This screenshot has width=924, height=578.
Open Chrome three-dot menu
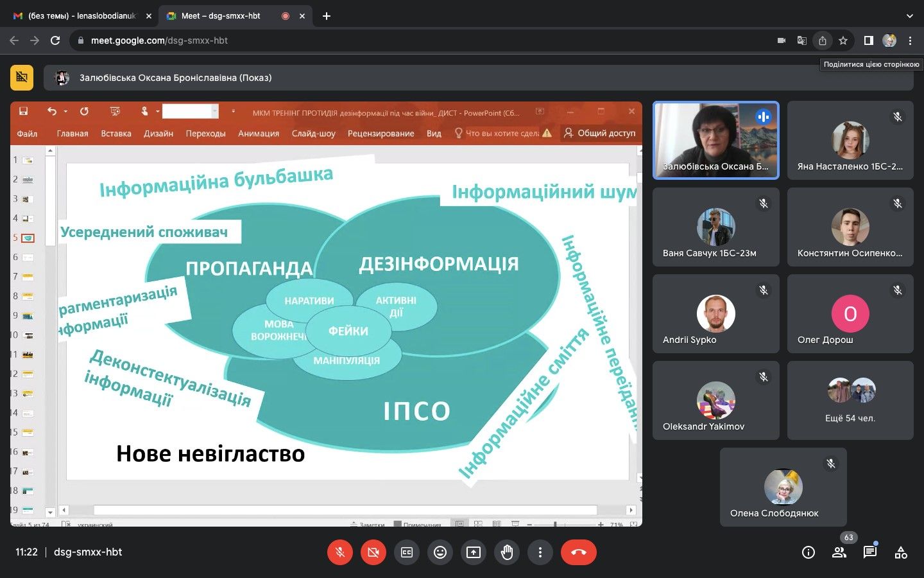(x=910, y=40)
